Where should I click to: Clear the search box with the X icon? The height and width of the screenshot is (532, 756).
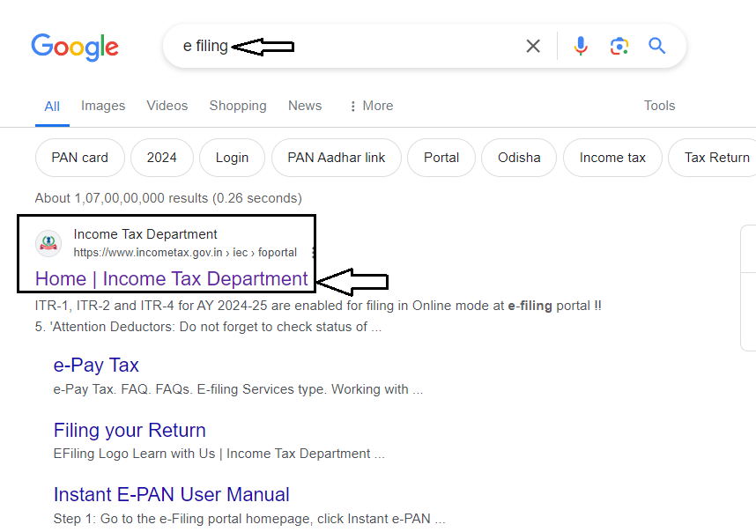(x=533, y=47)
